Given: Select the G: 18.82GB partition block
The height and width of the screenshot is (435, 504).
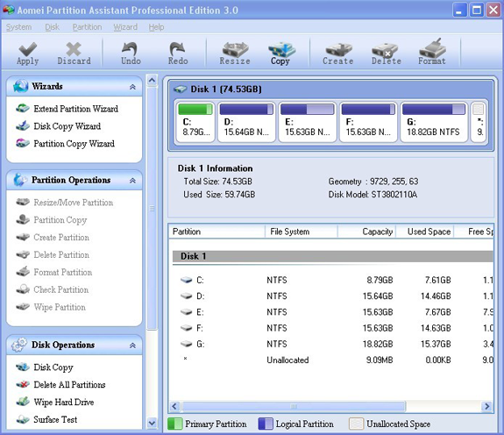Looking at the screenshot, I should pos(434,122).
